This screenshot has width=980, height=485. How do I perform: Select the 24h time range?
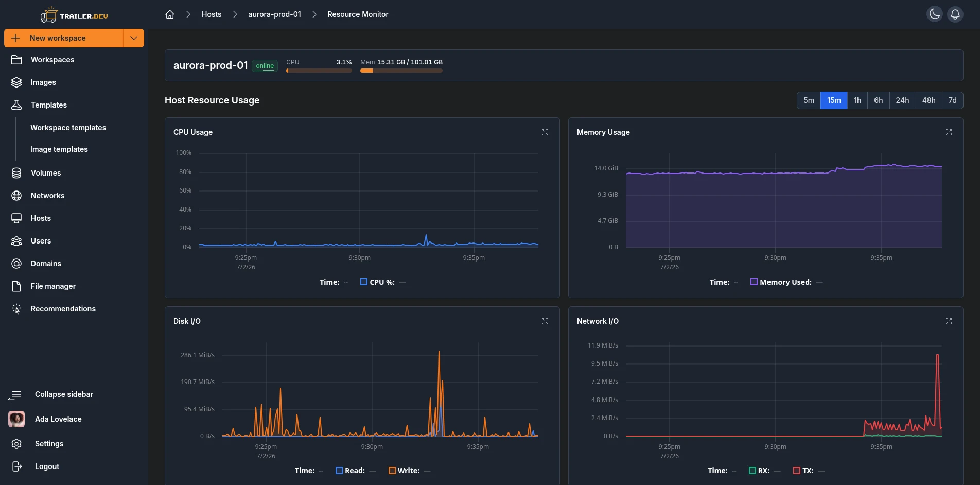pyautogui.click(x=902, y=100)
